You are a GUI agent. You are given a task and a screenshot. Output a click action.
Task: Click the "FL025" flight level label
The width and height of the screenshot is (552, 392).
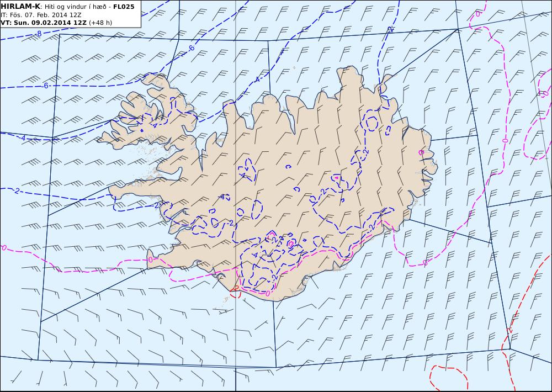point(124,7)
